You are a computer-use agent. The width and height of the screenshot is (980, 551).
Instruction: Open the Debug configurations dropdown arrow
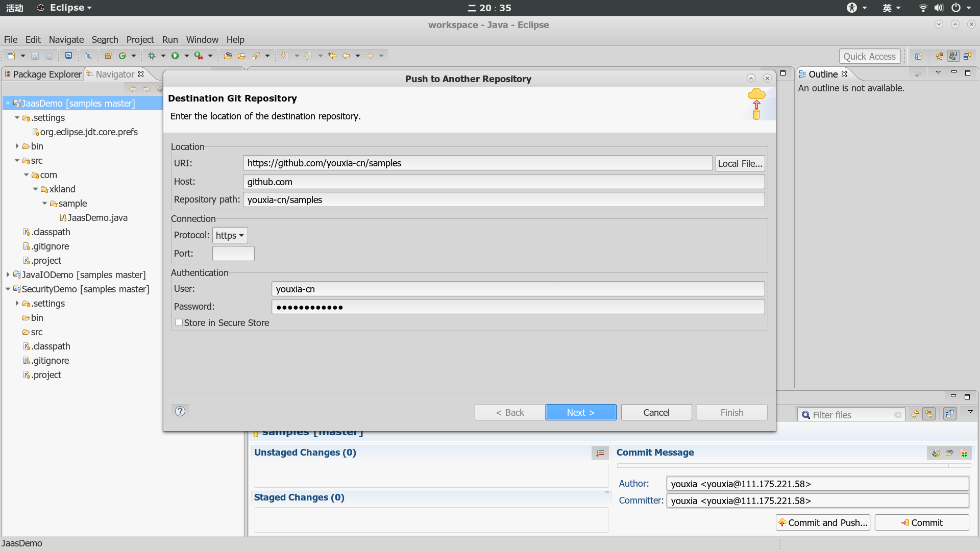(163, 56)
